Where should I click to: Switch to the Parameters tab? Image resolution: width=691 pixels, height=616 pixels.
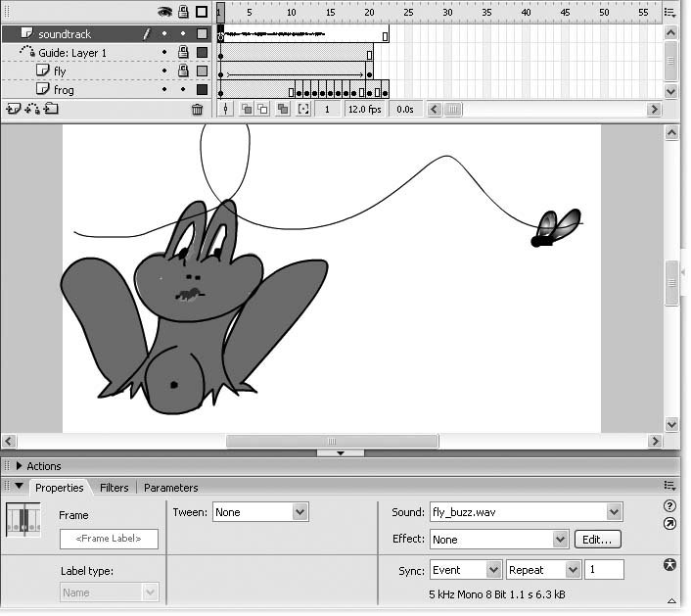coord(170,488)
